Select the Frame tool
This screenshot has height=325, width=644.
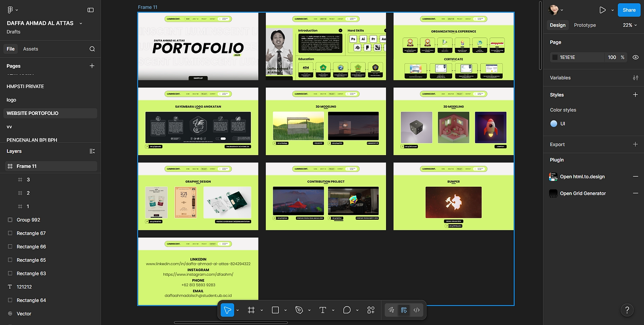click(x=251, y=310)
